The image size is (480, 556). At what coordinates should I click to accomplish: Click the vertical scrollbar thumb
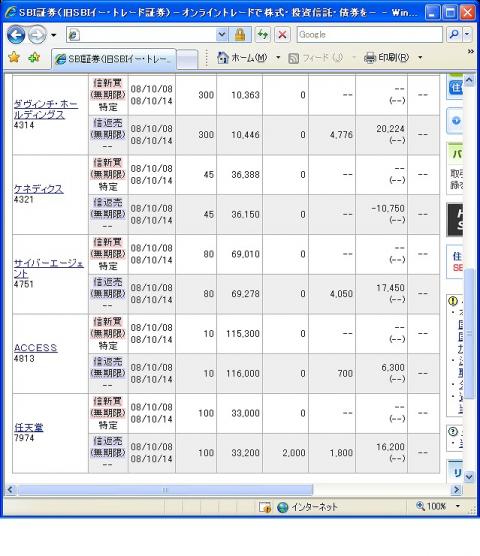(x=469, y=333)
